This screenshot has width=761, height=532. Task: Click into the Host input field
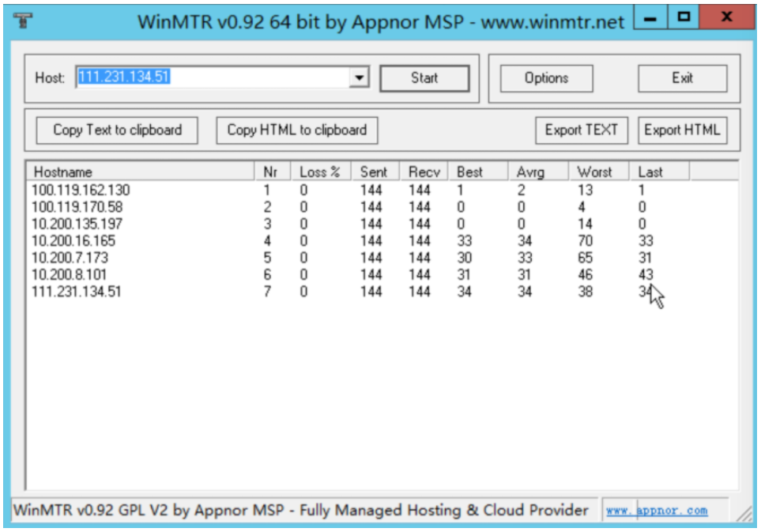tap(213, 77)
